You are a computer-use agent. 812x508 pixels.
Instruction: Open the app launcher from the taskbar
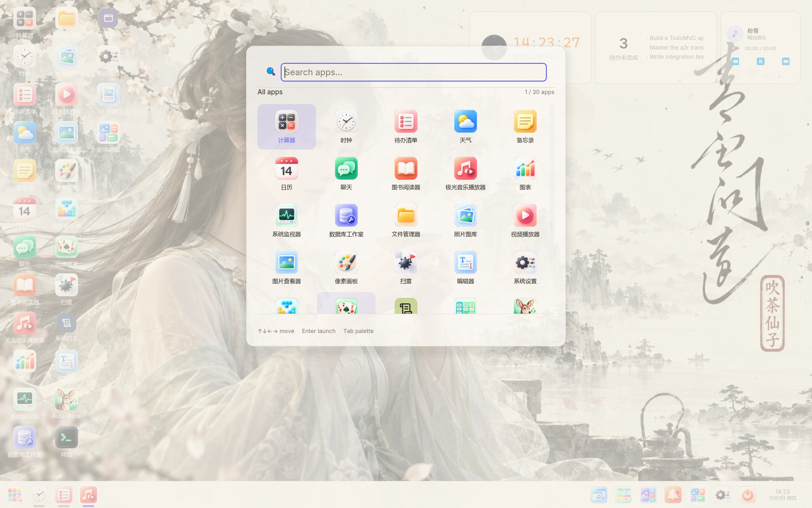tap(14, 495)
